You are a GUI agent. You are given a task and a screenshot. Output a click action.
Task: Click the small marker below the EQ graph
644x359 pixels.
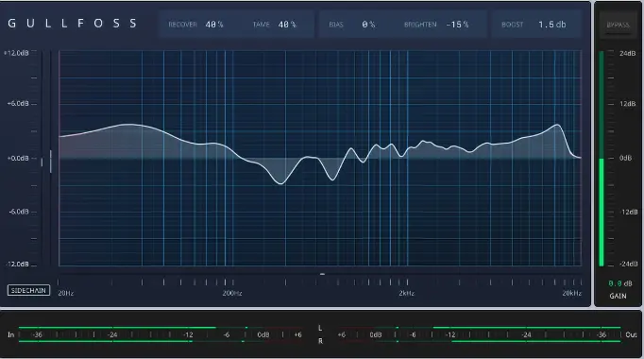click(322, 274)
